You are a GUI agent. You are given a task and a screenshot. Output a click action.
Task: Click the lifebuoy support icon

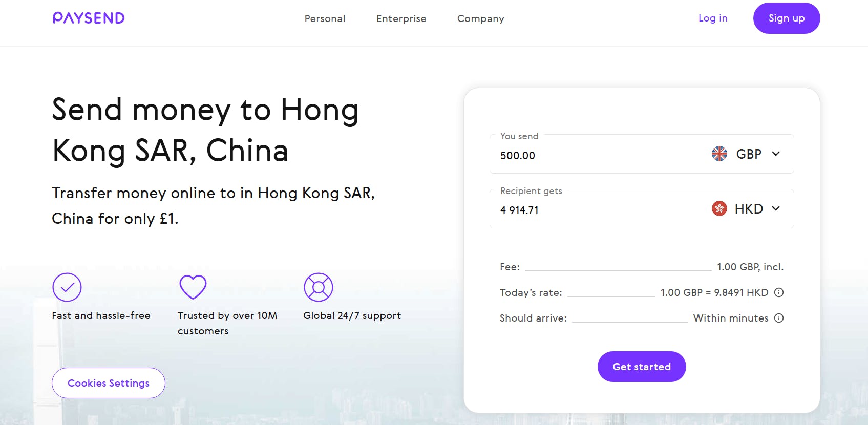point(319,287)
